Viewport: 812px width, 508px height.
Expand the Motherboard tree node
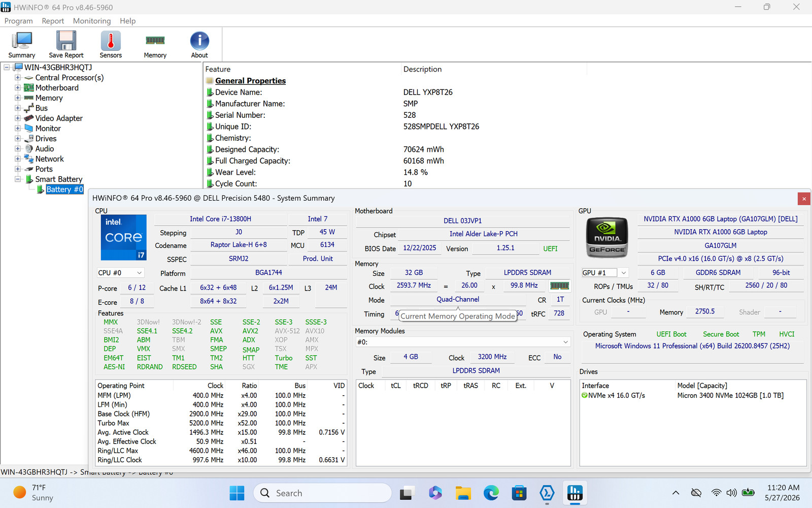(x=18, y=88)
